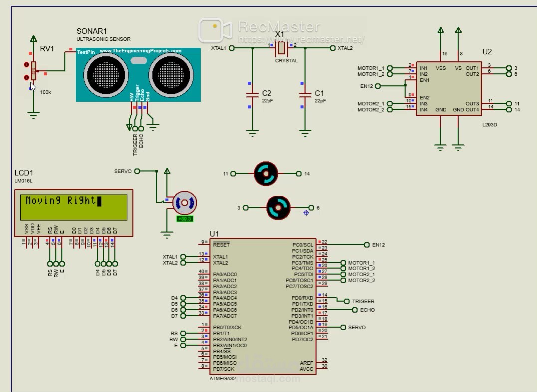Image resolution: width=537 pixels, height=392 pixels.
Task: Select the U2 L293D driver chip body
Action: click(x=449, y=89)
